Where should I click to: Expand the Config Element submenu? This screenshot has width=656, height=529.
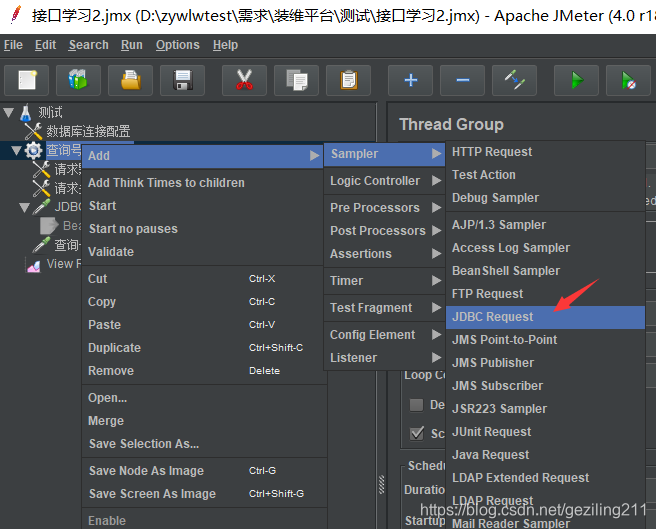pos(384,335)
